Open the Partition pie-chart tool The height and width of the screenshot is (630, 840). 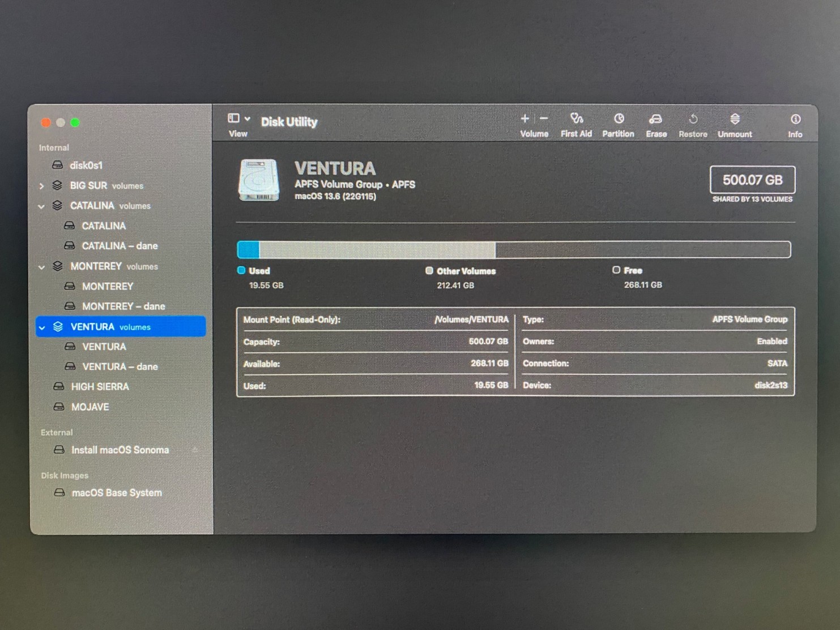(619, 118)
